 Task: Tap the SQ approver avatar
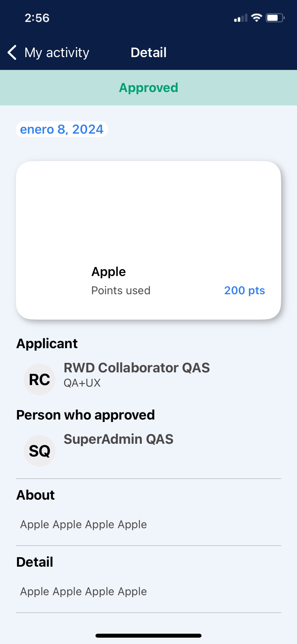40,451
